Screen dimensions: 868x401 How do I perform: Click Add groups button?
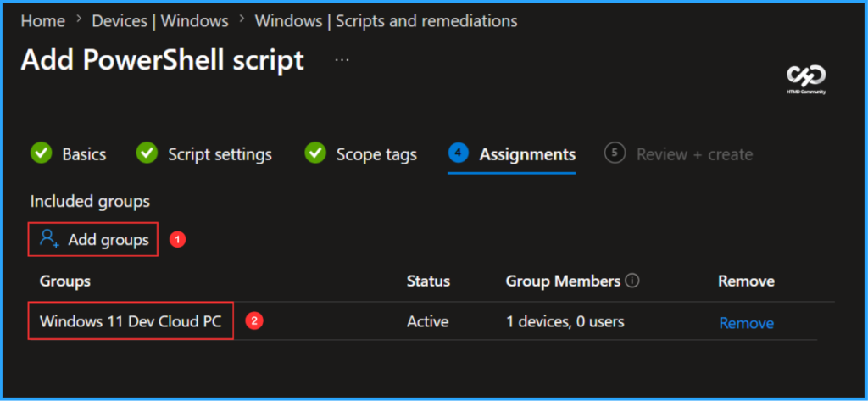(93, 239)
